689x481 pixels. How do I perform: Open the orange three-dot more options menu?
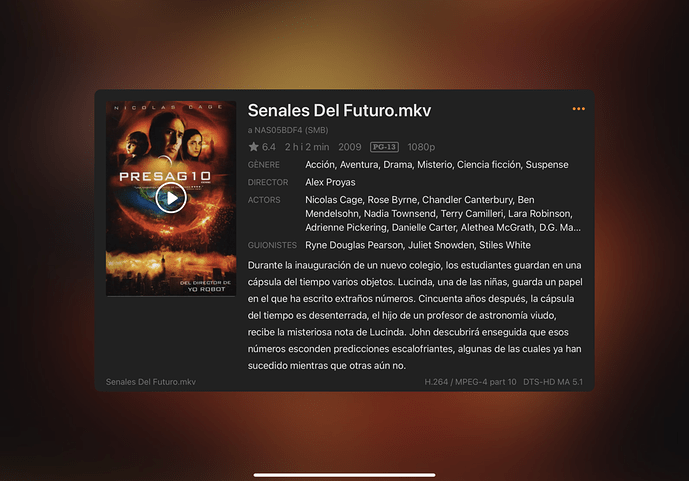[x=578, y=109]
